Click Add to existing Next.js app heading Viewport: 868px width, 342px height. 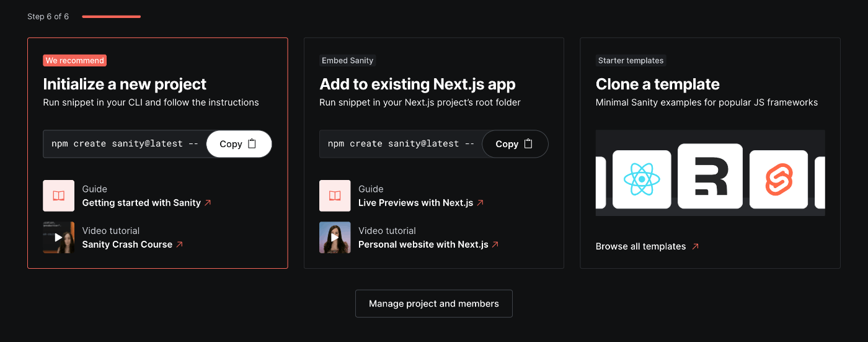pyautogui.click(x=417, y=84)
